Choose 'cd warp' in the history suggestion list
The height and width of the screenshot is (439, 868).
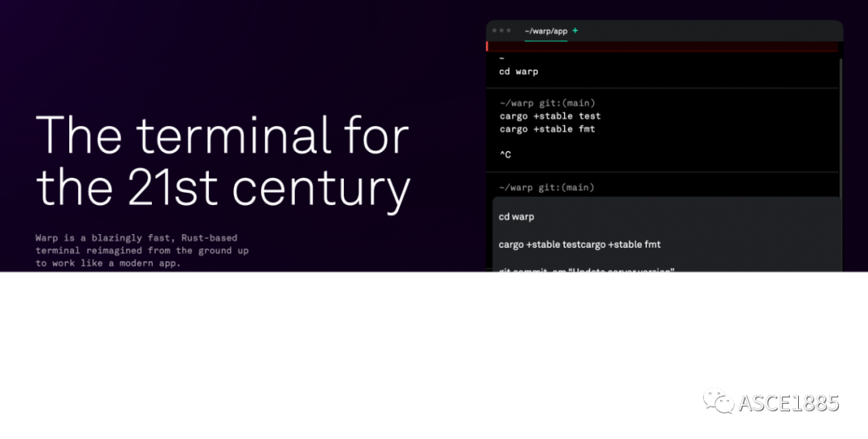pos(517,216)
